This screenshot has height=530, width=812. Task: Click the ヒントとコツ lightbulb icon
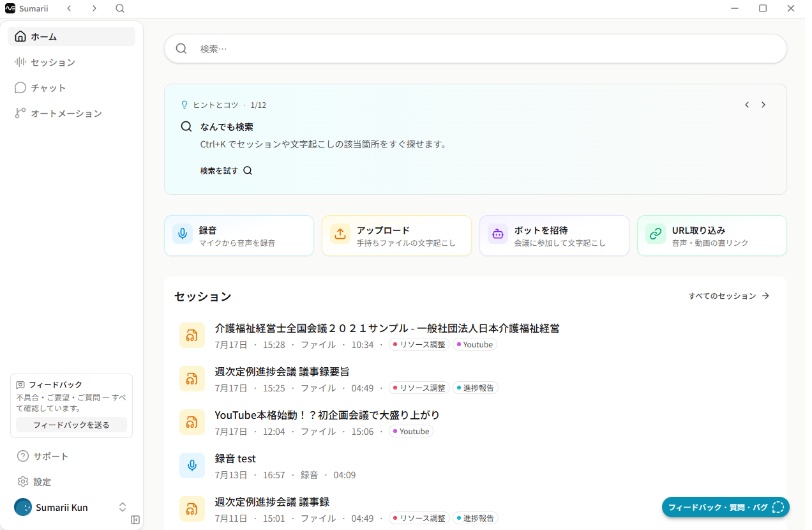coord(184,105)
